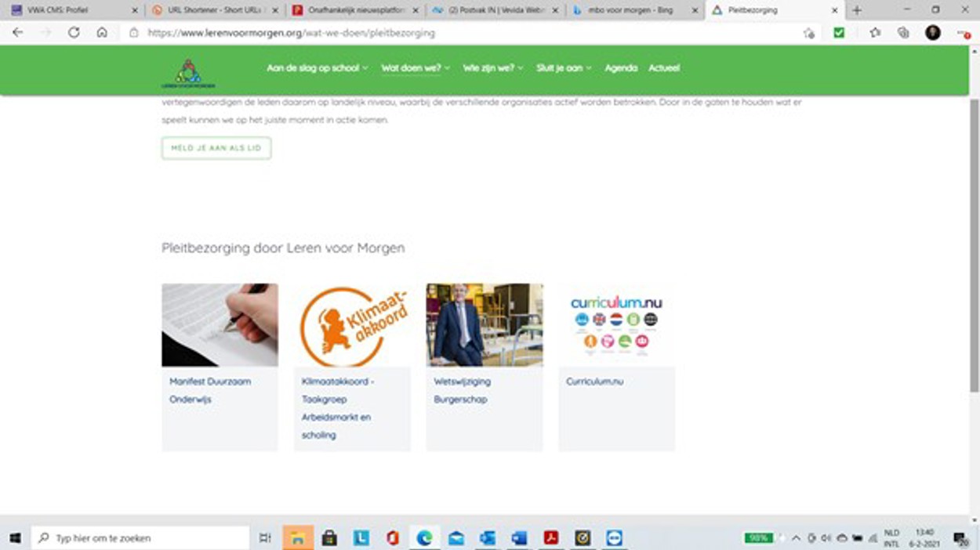Open a new browser tab

(856, 10)
